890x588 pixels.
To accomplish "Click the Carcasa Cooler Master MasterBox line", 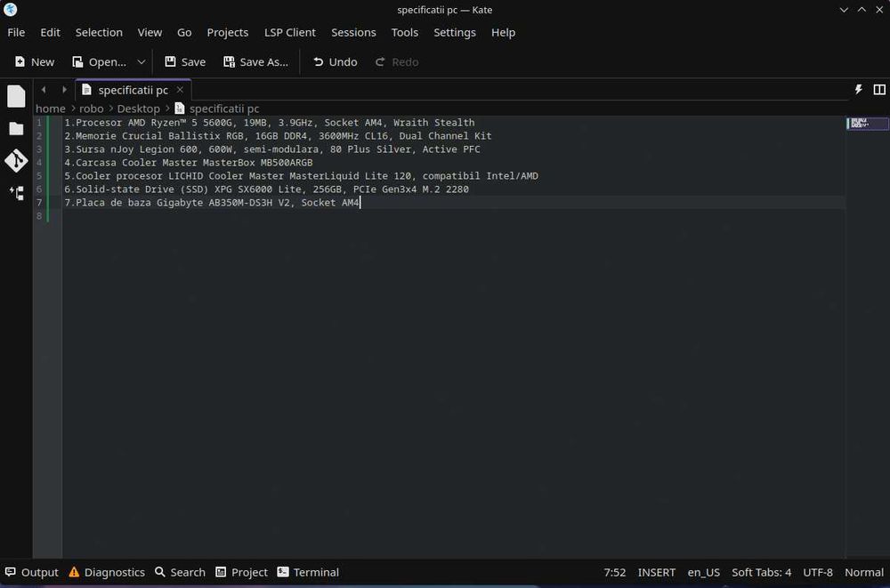I will pos(189,162).
